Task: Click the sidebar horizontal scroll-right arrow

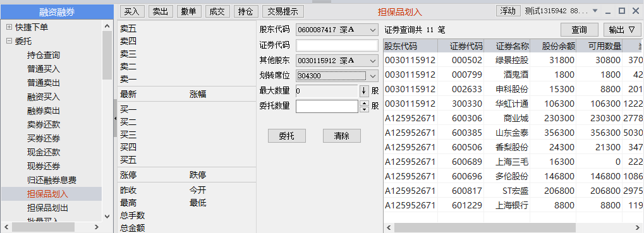Action: click(97, 227)
